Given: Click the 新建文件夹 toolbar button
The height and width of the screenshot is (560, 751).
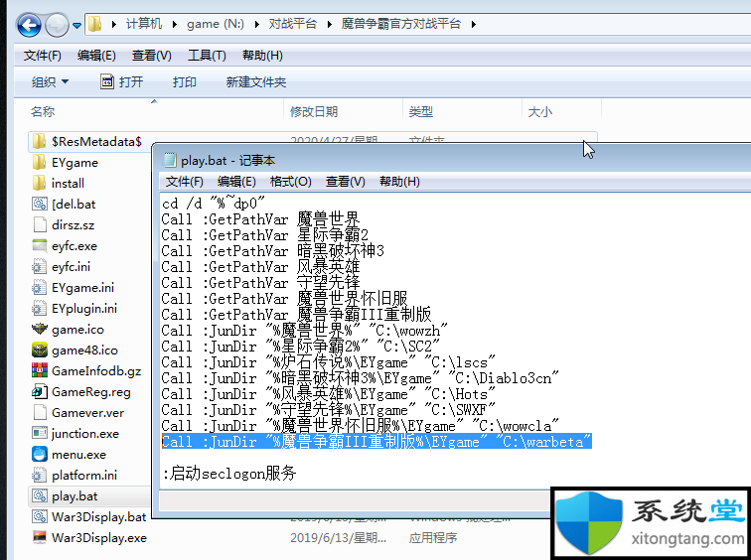Looking at the screenshot, I should [255, 81].
